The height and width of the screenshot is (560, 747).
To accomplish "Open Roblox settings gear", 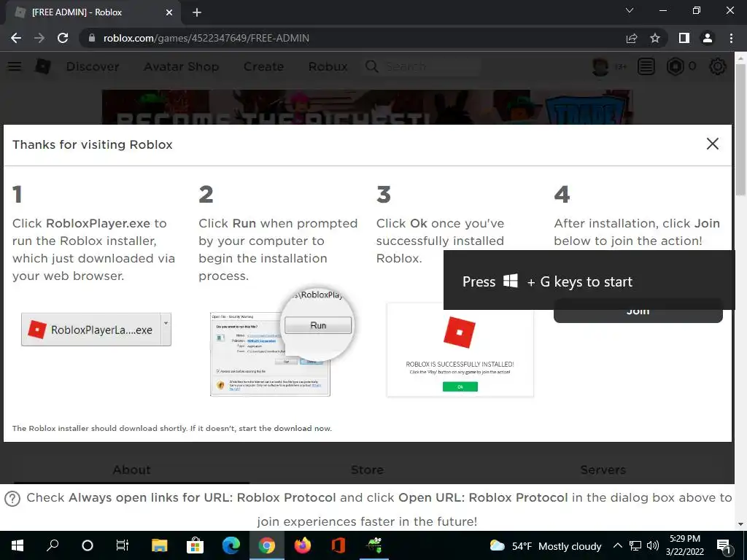I will pos(718,66).
